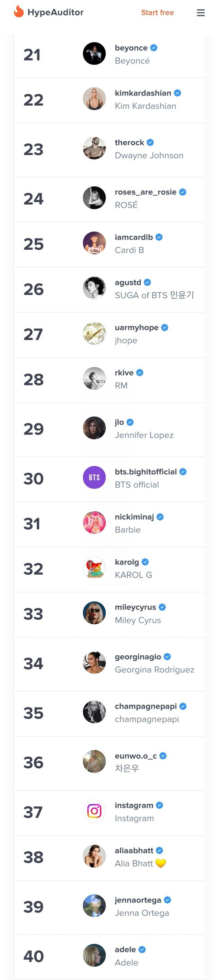
Task: Open the purple BTS logo avatar
Action: coord(94,477)
